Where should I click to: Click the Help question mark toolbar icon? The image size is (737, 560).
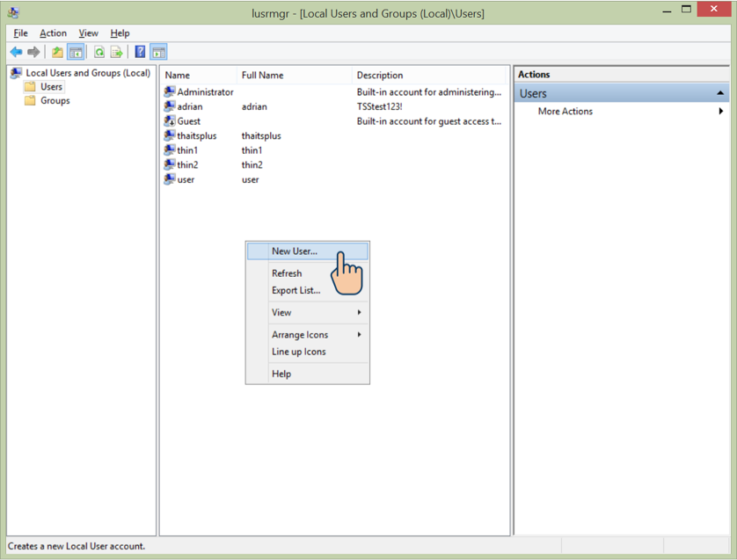click(x=140, y=52)
